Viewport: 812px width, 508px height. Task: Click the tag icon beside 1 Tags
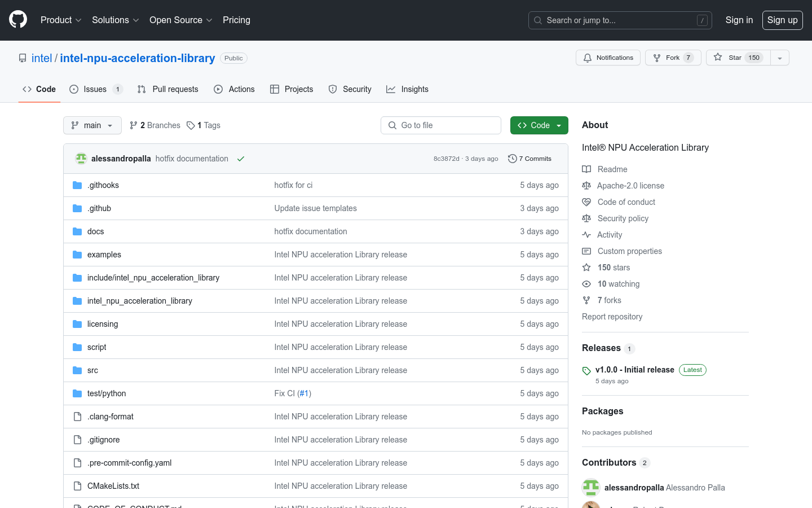pos(191,125)
